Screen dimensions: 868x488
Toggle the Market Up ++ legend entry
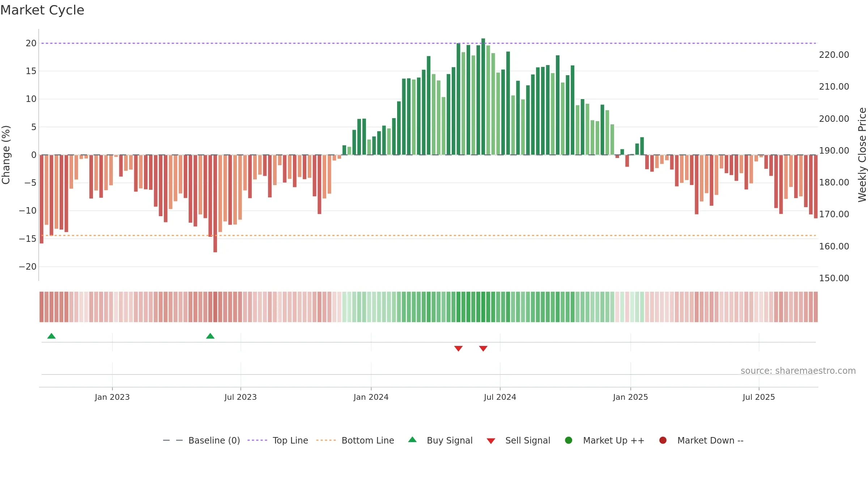click(x=604, y=440)
